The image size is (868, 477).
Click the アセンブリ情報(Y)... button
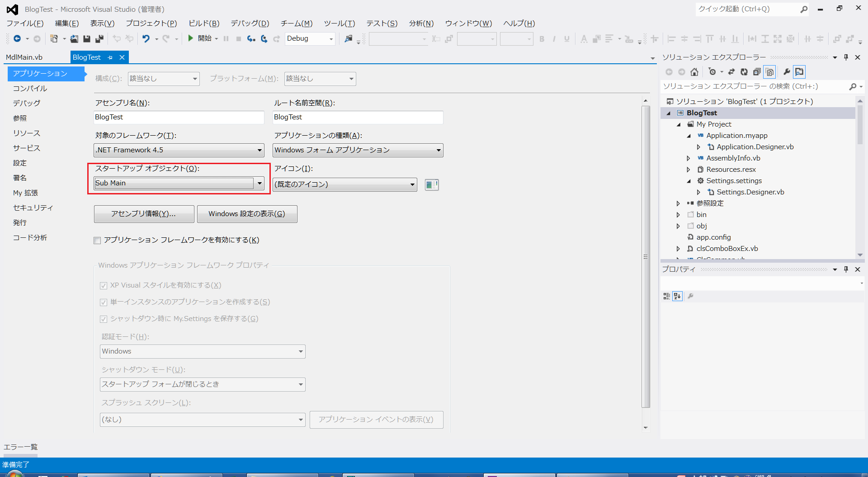click(x=144, y=214)
